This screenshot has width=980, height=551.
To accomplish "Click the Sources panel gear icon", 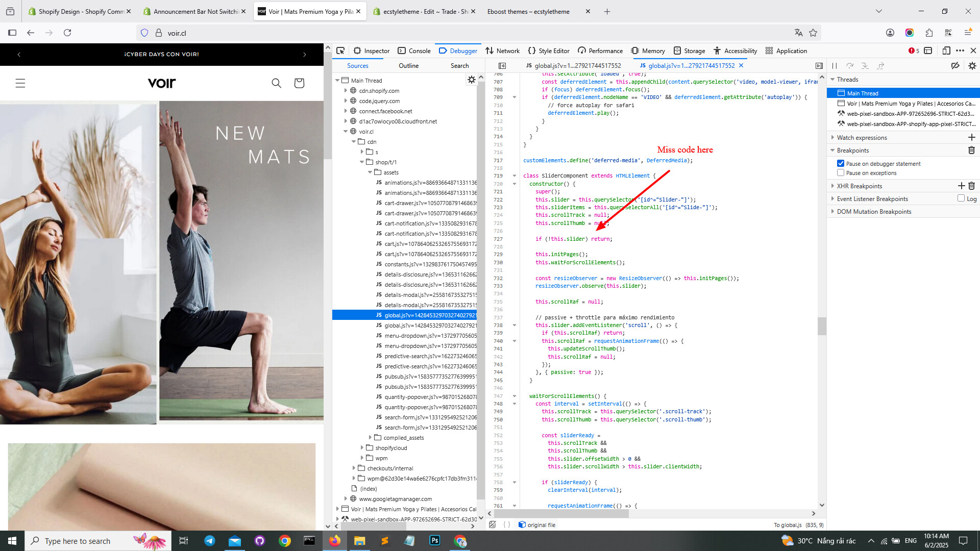I will point(472,80).
